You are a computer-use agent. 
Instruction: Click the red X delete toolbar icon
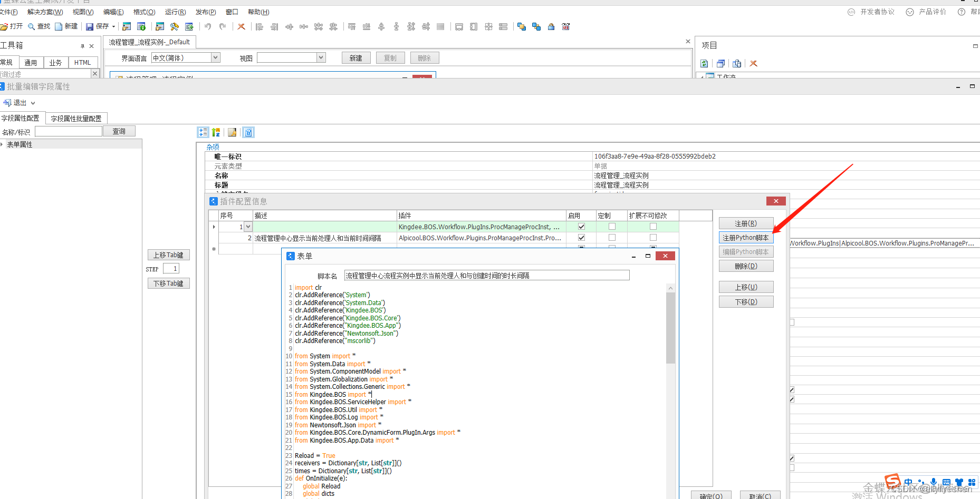click(242, 26)
